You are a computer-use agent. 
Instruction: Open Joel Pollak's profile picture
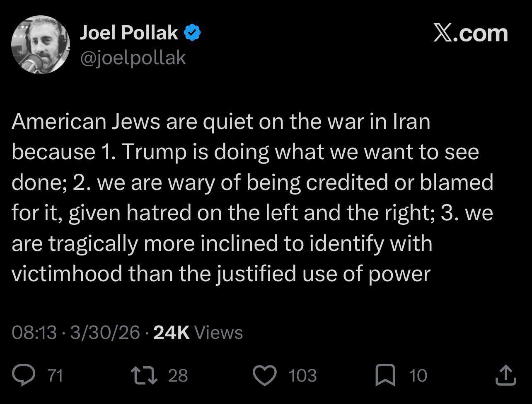pyautogui.click(x=41, y=45)
